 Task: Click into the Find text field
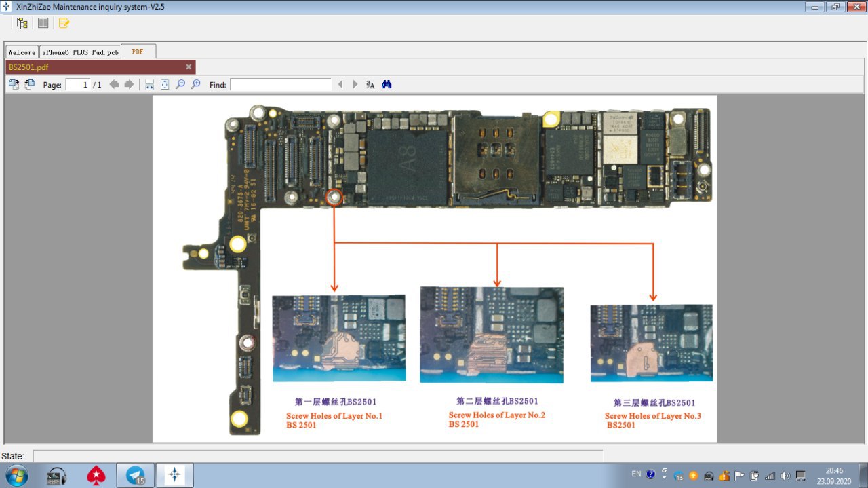click(281, 85)
